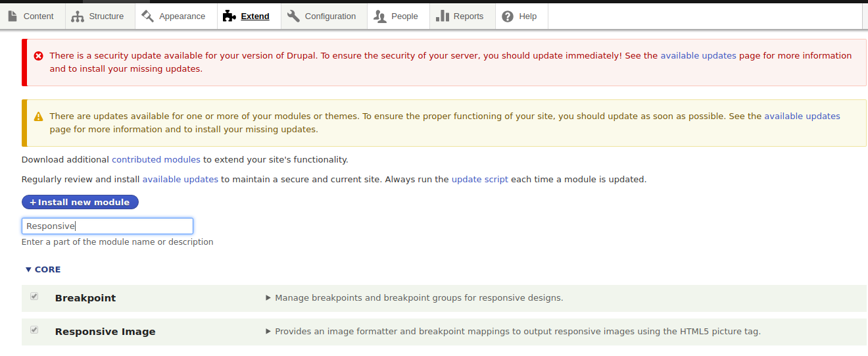Open available updates link in security message
This screenshot has height=356, width=868.
coord(698,56)
